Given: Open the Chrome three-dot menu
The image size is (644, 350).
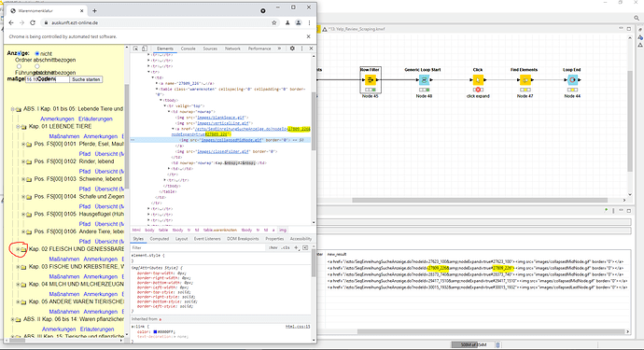Looking at the screenshot, I should pyautogui.click(x=309, y=22).
